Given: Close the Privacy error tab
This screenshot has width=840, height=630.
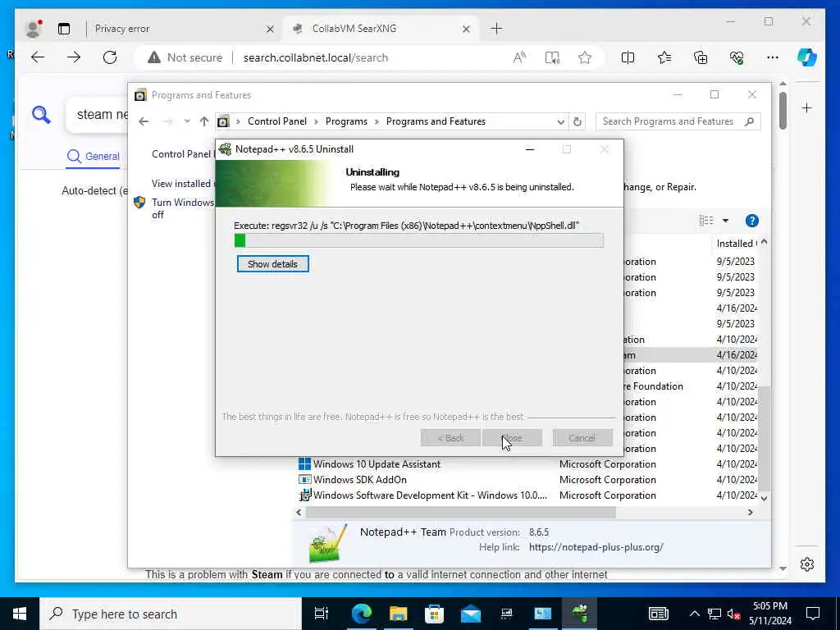Looking at the screenshot, I should [x=270, y=29].
